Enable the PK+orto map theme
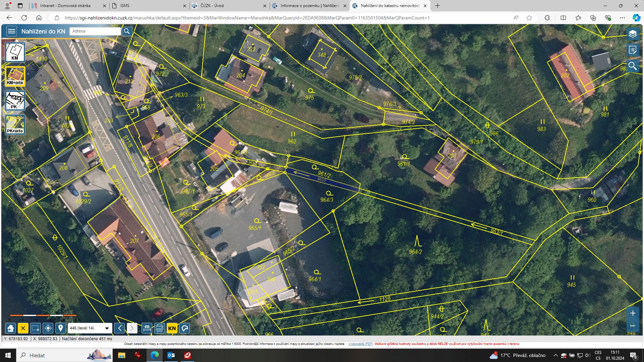Screen dimensions: 644x362 pyautogui.click(x=15, y=125)
